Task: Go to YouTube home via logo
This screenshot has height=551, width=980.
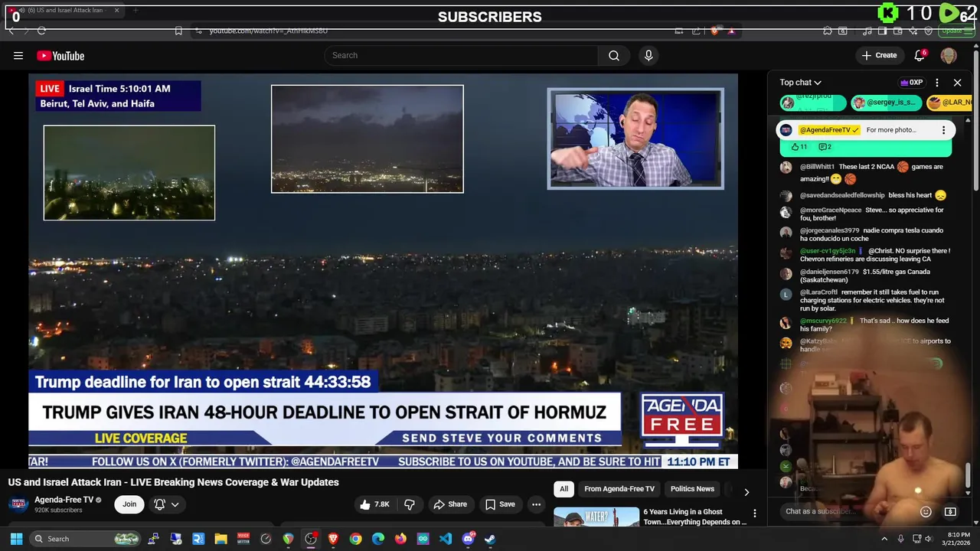Action: click(60, 55)
